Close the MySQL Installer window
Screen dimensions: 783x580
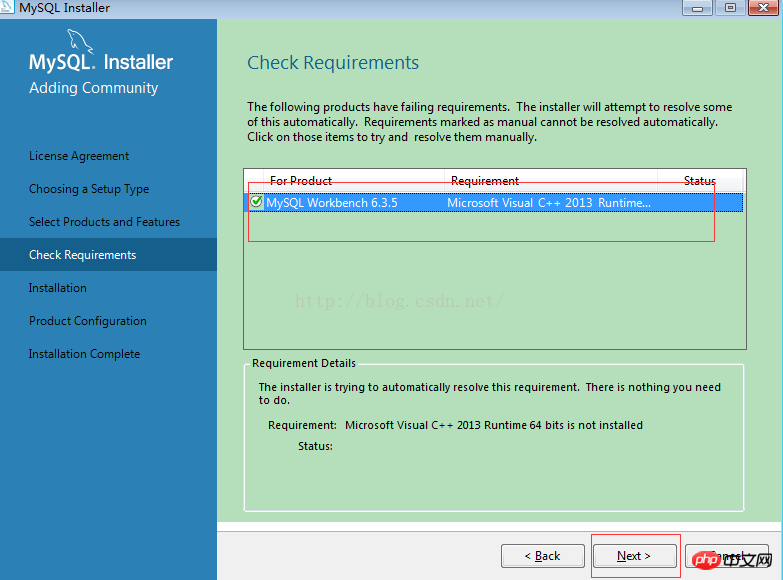point(764,7)
